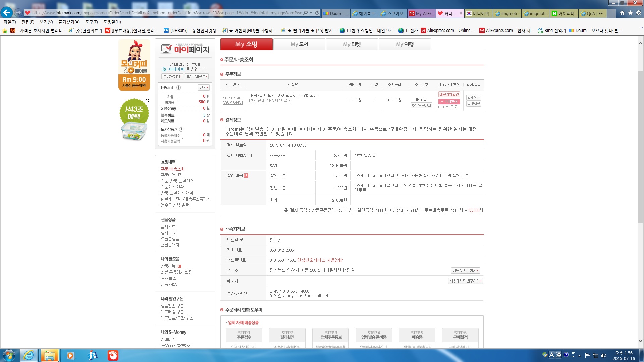Click the 배송위치확인 button
The image size is (644, 362).
pos(449,94)
